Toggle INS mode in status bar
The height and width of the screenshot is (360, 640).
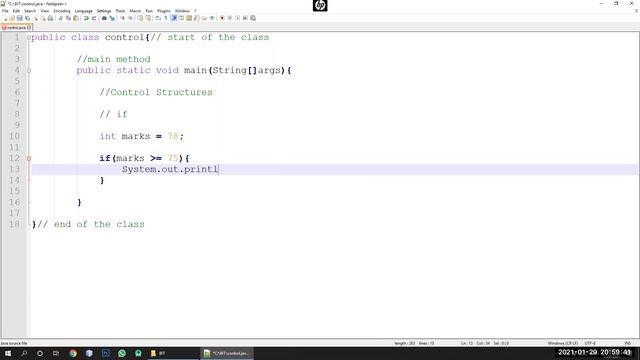(x=627, y=343)
